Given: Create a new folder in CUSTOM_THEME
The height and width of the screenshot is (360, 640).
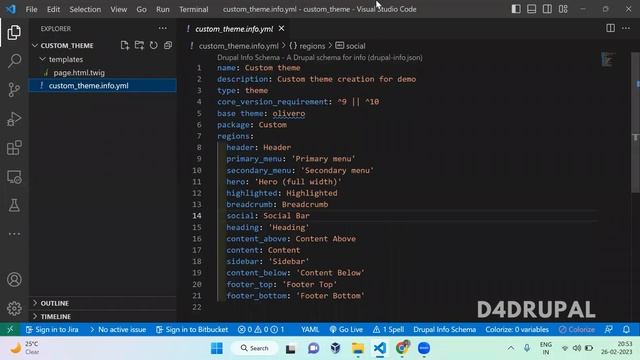Looking at the screenshot, I should pos(139,45).
